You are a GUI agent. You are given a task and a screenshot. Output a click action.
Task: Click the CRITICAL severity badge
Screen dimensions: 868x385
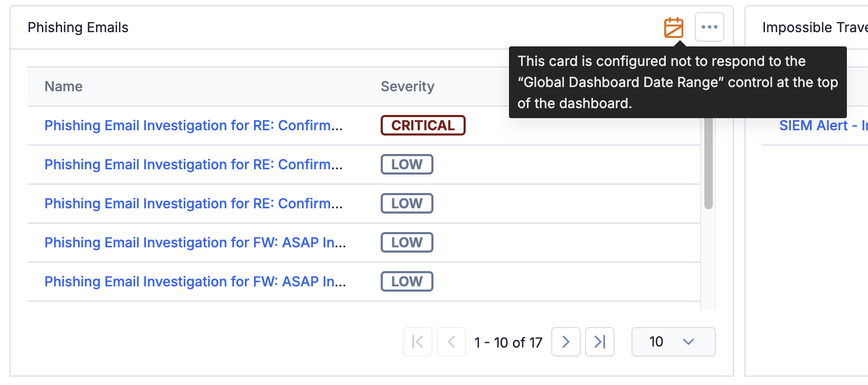pos(422,125)
